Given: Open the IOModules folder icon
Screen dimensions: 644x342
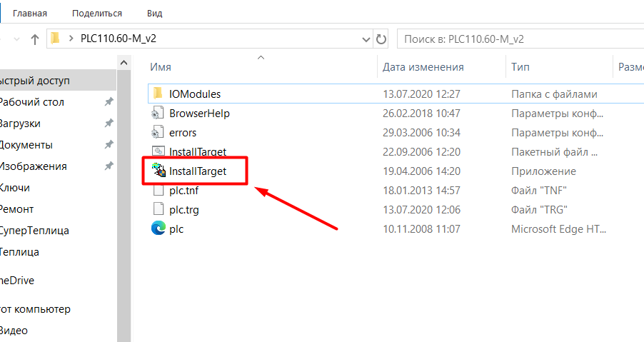Looking at the screenshot, I should pos(158,94).
